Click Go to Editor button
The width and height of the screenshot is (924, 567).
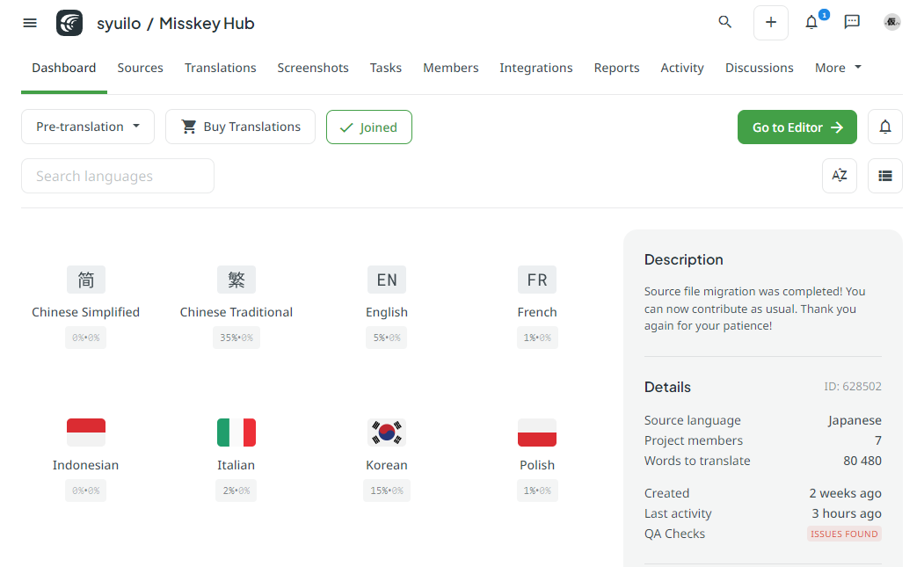(797, 127)
